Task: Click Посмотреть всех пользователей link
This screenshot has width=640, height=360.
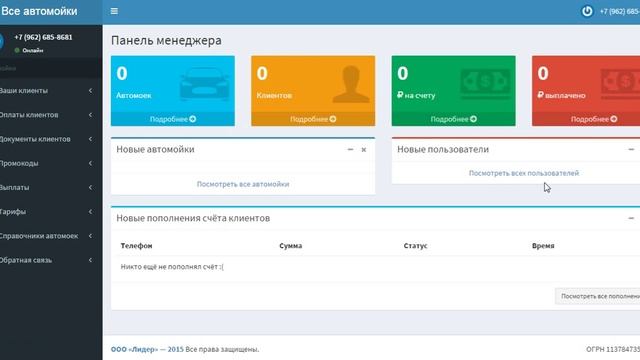Action: click(x=524, y=173)
